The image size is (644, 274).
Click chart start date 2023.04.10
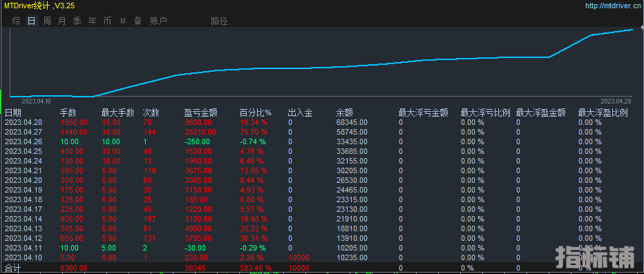tap(36, 101)
